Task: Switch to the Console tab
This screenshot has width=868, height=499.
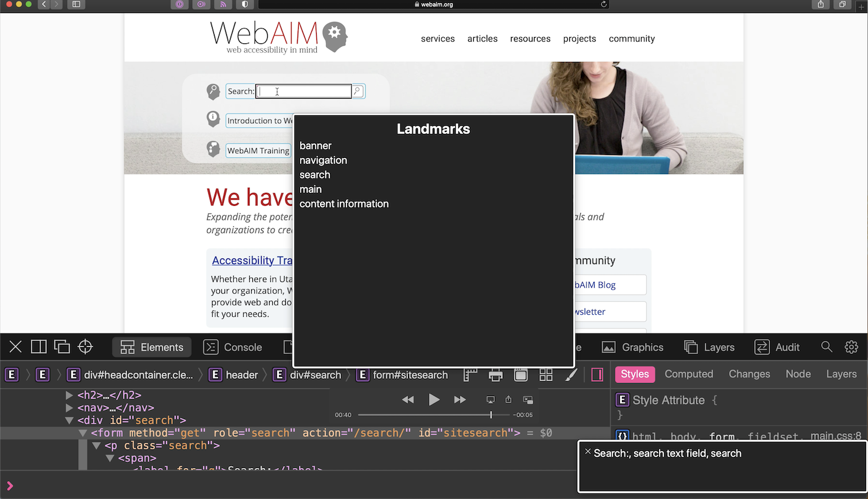Action: pos(232,347)
